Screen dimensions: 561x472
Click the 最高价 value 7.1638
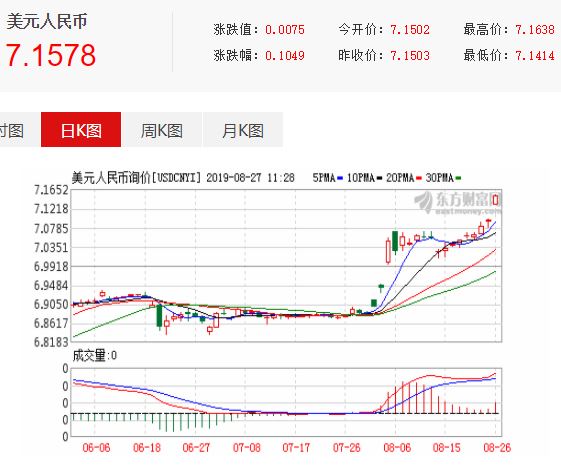pyautogui.click(x=535, y=29)
